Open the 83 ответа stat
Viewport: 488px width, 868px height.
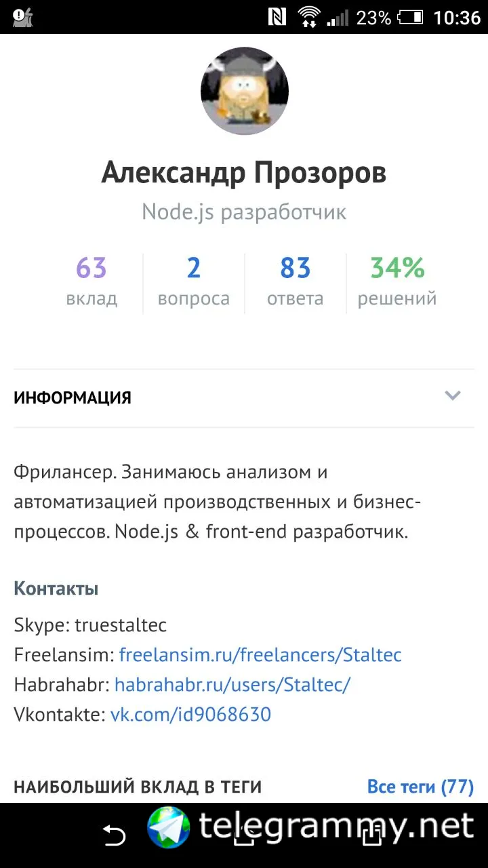pos(295,281)
